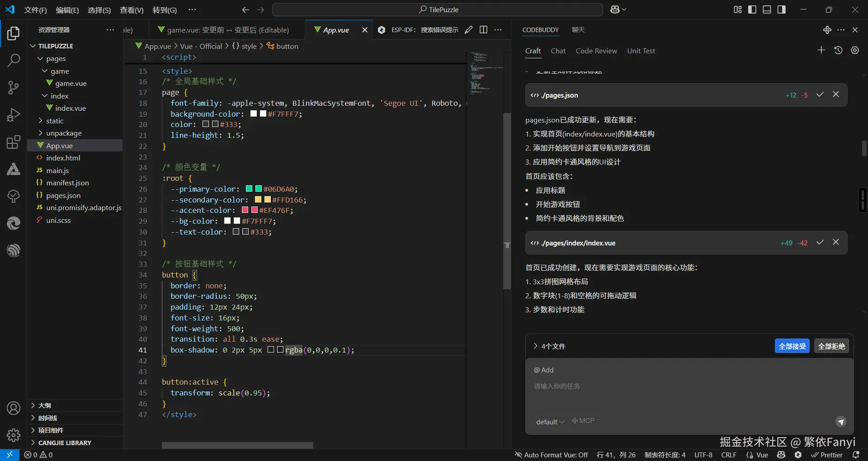The height and width of the screenshot is (461, 868).
Task: Open the Extensions view
Action: (14, 142)
